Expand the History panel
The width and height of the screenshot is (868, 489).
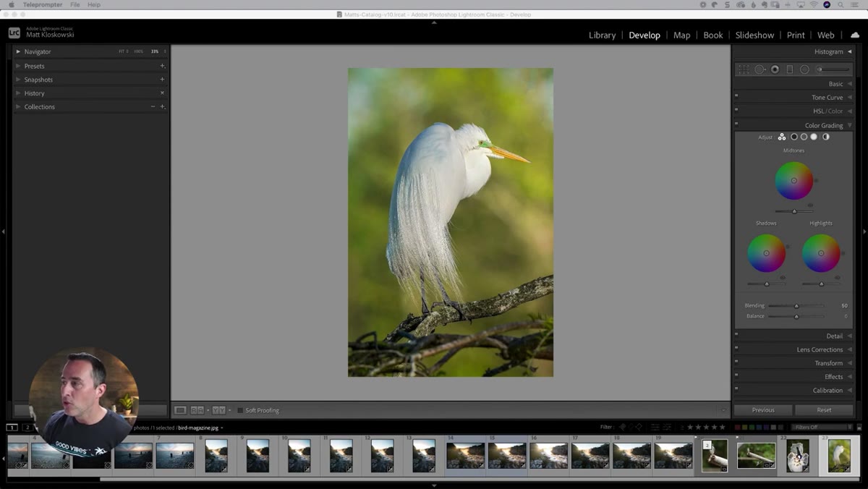tap(19, 93)
